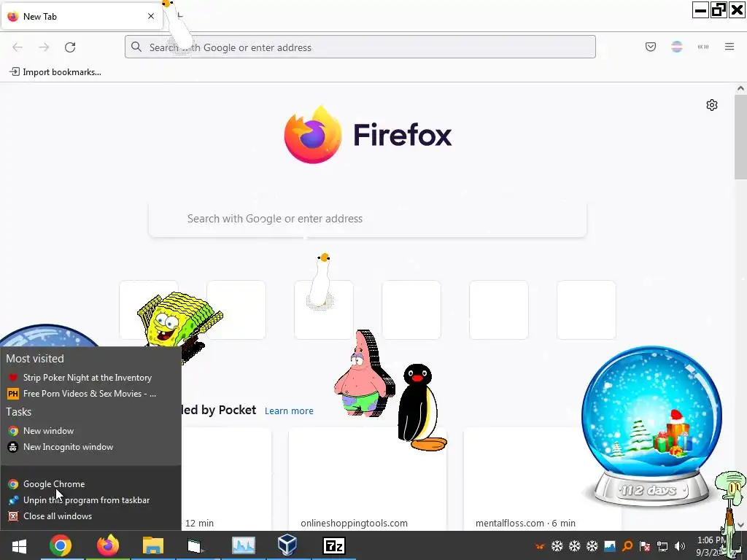The width and height of the screenshot is (747, 560).
Task: Open the volume speaker tray icon
Action: tap(680, 546)
